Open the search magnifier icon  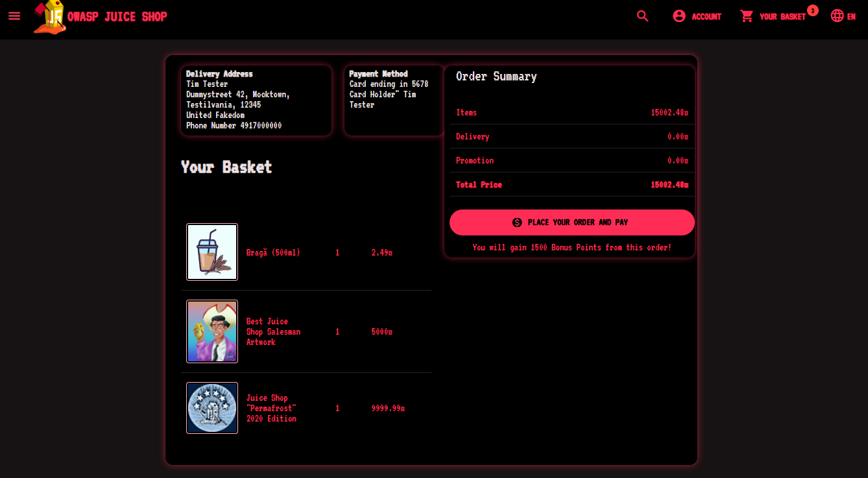[x=643, y=16]
